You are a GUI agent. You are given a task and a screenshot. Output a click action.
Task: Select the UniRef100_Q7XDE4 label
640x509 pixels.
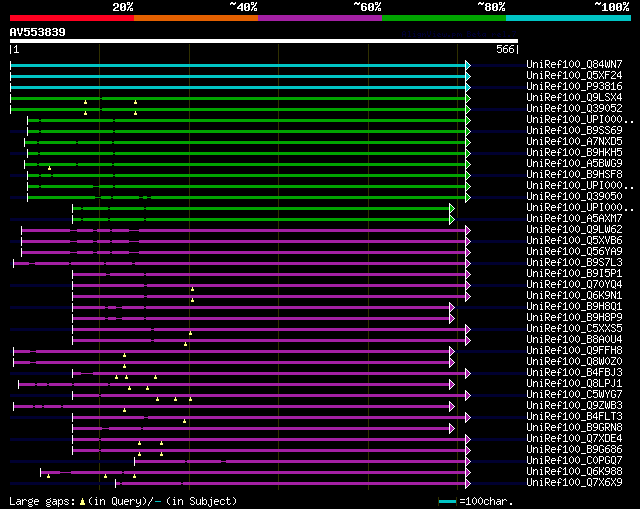click(x=574, y=439)
